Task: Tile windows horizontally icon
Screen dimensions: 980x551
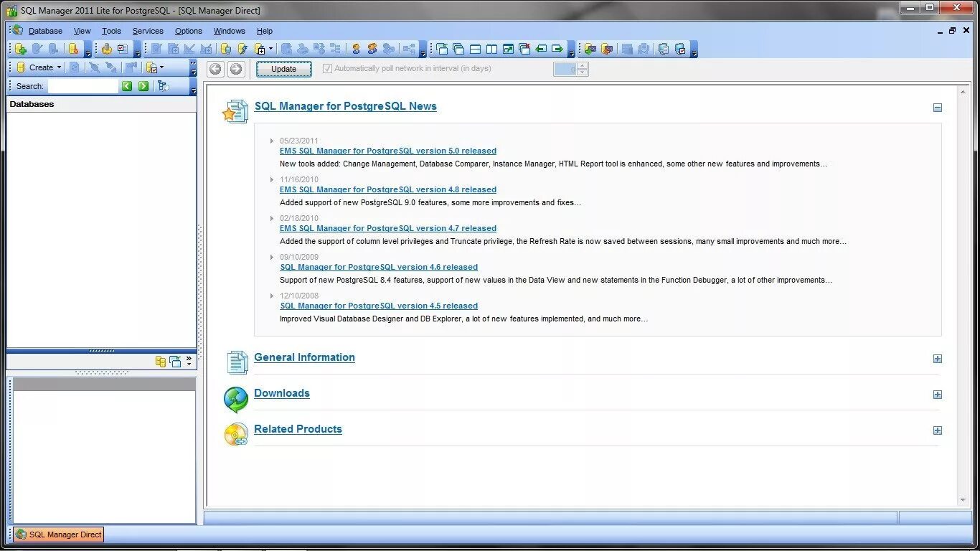Action: click(x=475, y=49)
